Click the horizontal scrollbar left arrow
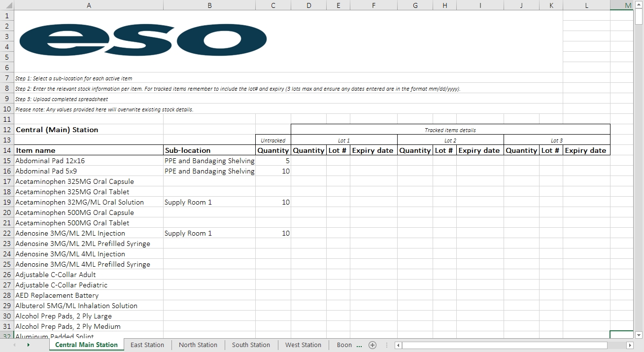 click(399, 345)
